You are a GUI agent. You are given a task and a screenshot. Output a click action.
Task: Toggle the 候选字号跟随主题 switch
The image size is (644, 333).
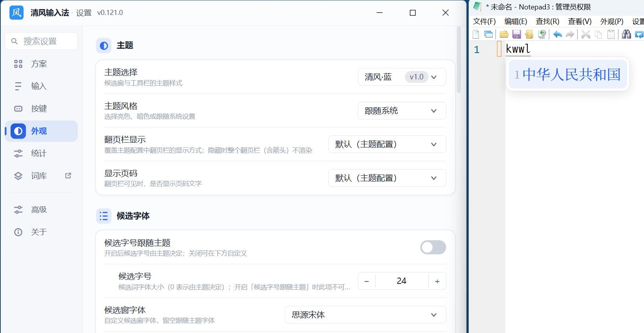(x=433, y=247)
